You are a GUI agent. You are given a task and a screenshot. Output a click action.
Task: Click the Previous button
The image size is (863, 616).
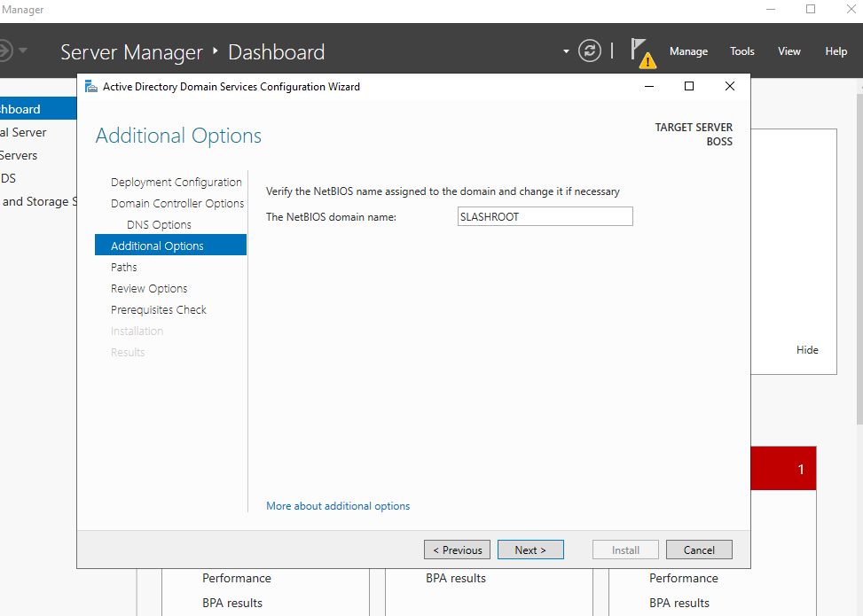(x=457, y=550)
